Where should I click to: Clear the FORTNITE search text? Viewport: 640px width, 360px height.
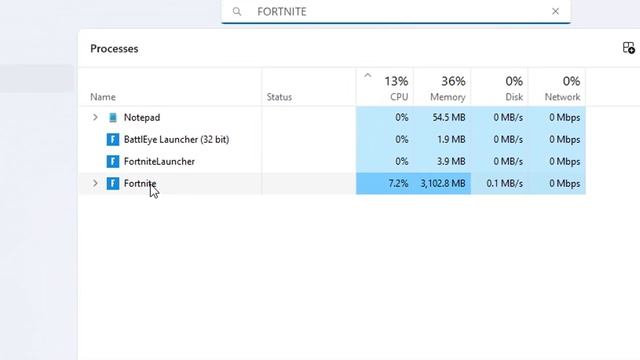555,11
